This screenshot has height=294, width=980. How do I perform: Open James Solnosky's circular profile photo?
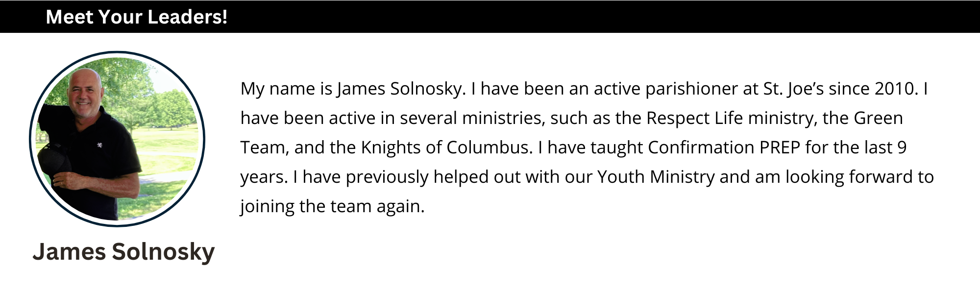click(x=117, y=139)
